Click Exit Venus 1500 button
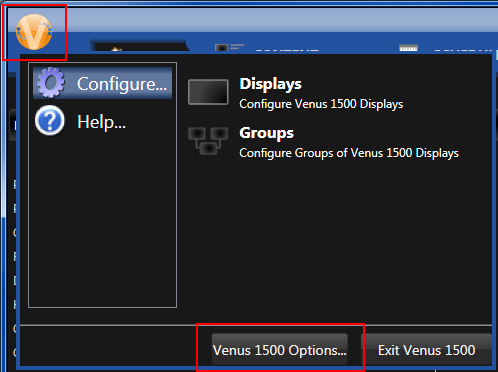Viewport: 498px width, 372px height. 426,350
